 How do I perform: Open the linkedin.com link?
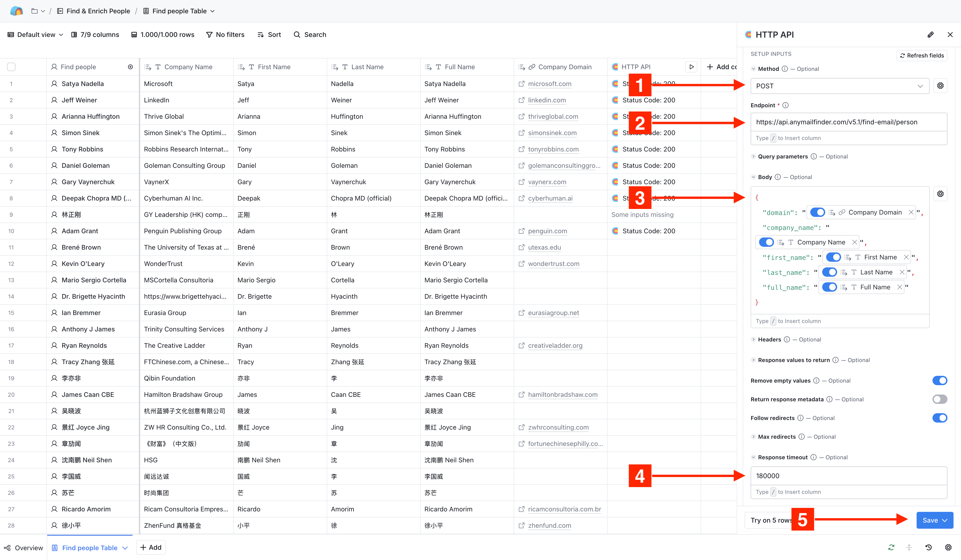(547, 100)
